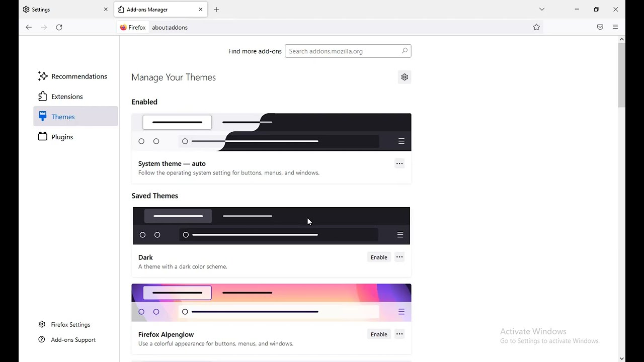Image resolution: width=644 pixels, height=362 pixels.
Task: Click the System theme — auto title
Action: click(x=172, y=163)
